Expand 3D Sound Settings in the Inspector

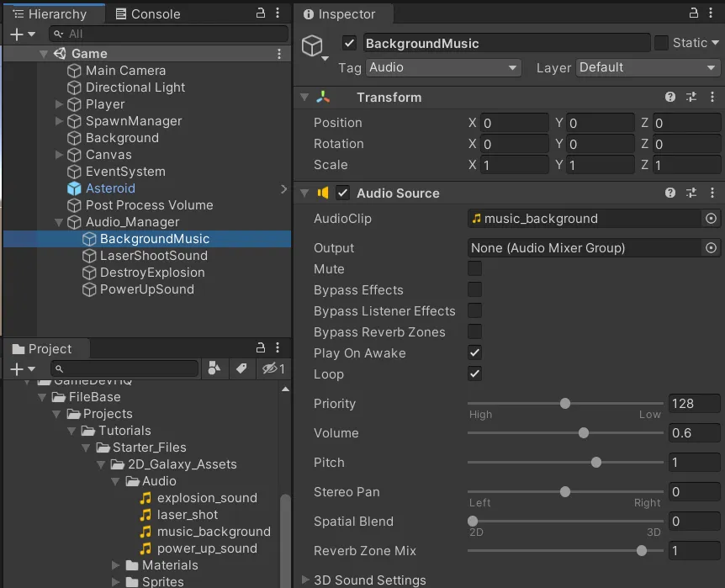(x=304, y=580)
